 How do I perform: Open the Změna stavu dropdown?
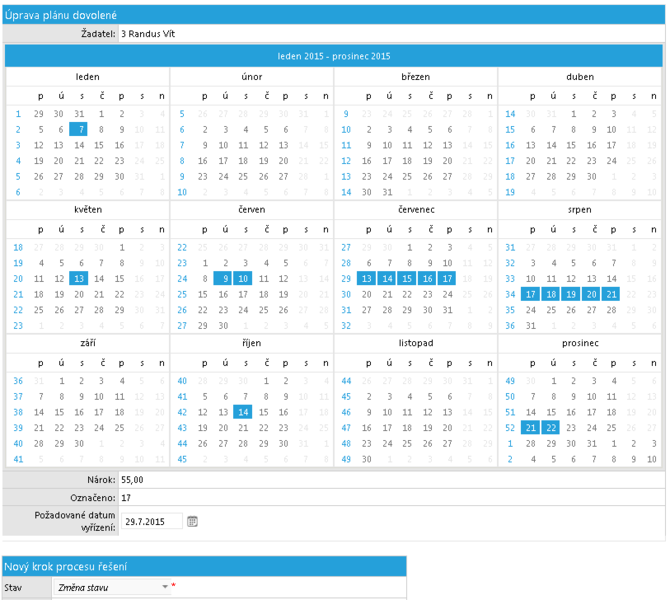point(112,587)
